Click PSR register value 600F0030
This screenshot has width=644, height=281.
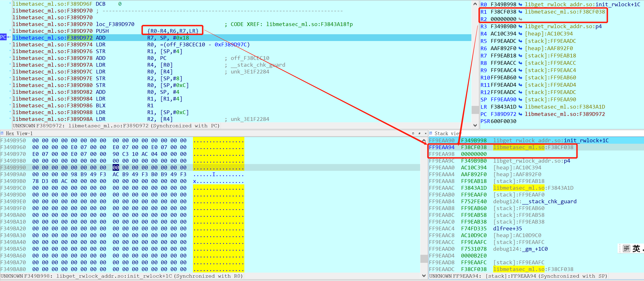(x=503, y=121)
